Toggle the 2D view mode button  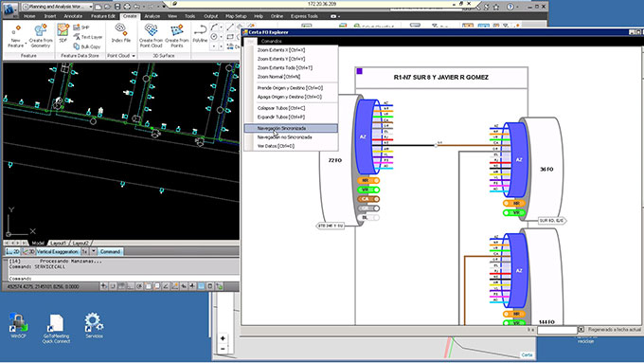tap(12, 251)
